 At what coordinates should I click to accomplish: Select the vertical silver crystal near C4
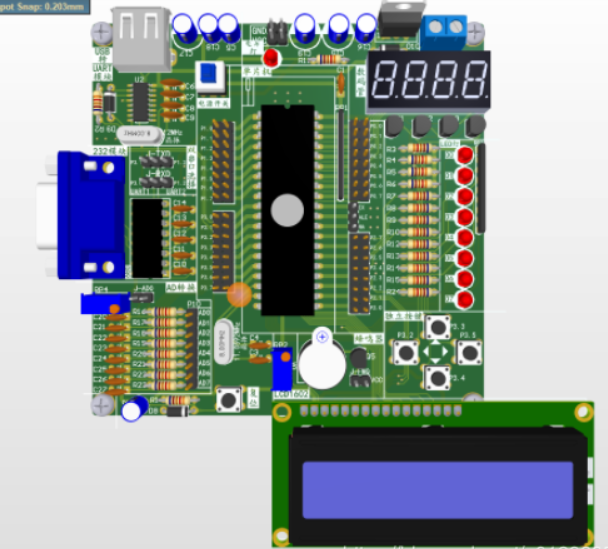pos(223,342)
